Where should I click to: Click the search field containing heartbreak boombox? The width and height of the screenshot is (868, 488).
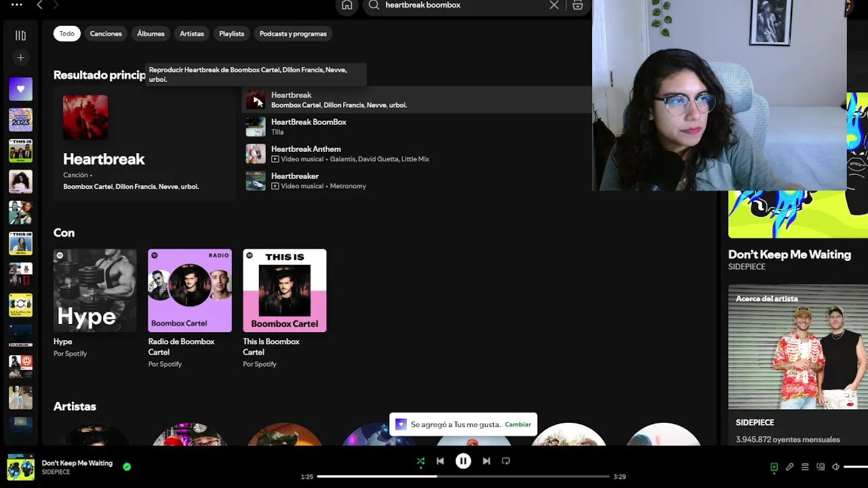click(465, 5)
